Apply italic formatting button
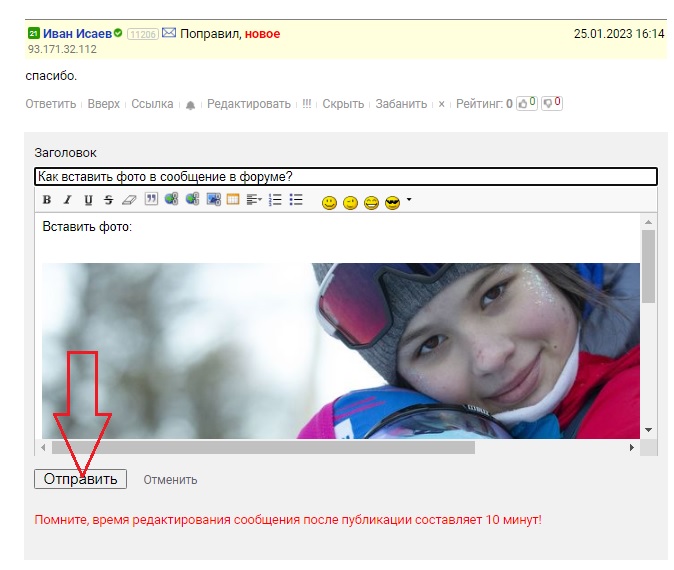 67,200
